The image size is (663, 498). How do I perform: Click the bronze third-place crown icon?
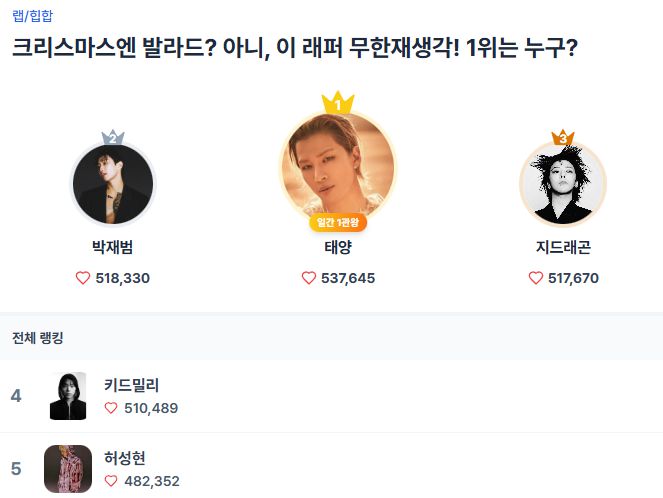pyautogui.click(x=563, y=137)
